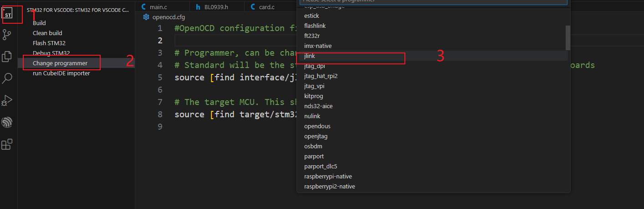Screen dimensions: 644x209
Task: Click 'source [find interface/' code on line 5
Action: tap(236, 78)
